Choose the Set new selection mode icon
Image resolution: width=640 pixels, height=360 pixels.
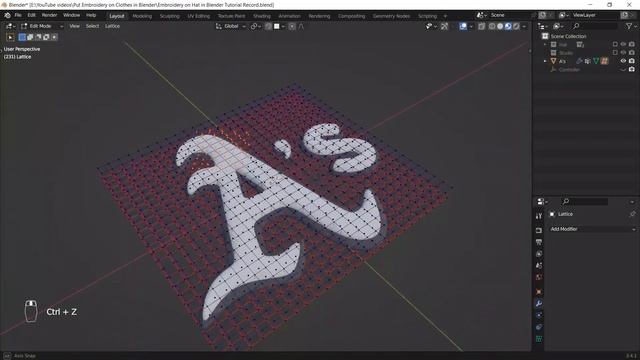[22, 37]
